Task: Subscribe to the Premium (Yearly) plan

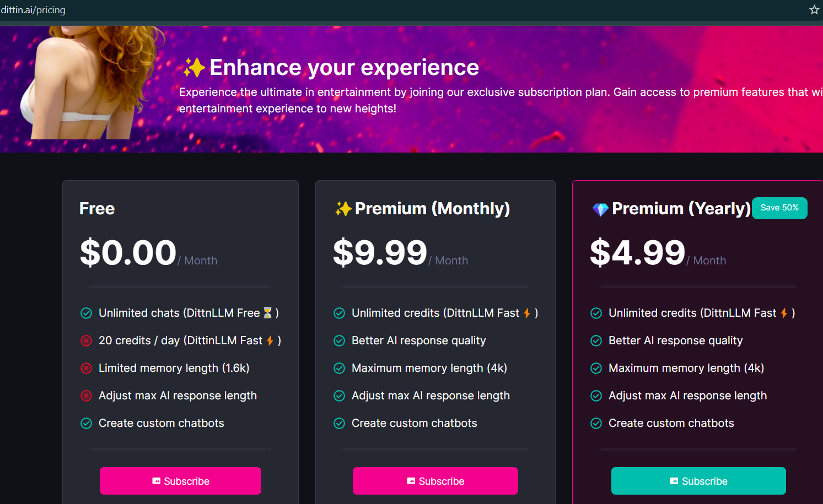Action: pyautogui.click(x=698, y=480)
